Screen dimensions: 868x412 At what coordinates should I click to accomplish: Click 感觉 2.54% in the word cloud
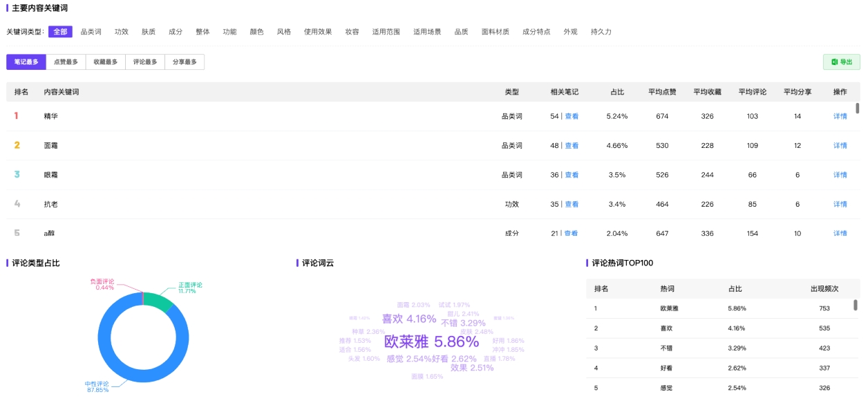coord(408,359)
